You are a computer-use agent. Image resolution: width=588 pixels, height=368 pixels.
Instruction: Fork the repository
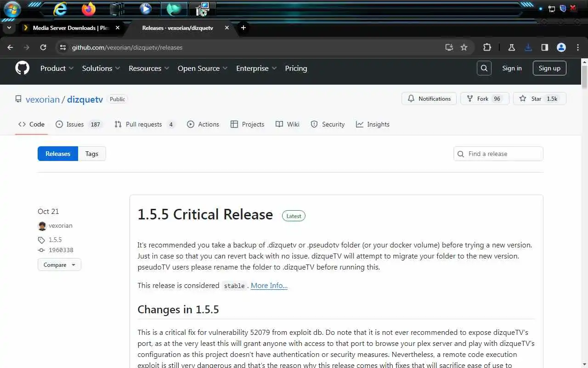485,98
